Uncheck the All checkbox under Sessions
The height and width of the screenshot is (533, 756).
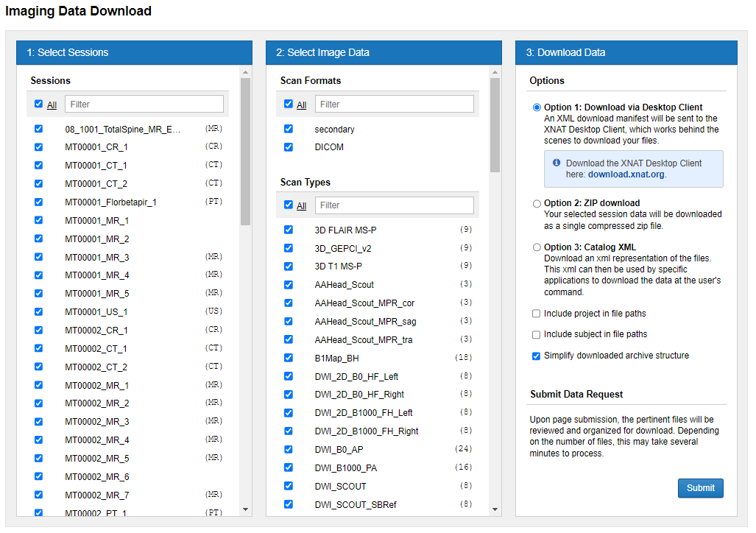[x=38, y=104]
